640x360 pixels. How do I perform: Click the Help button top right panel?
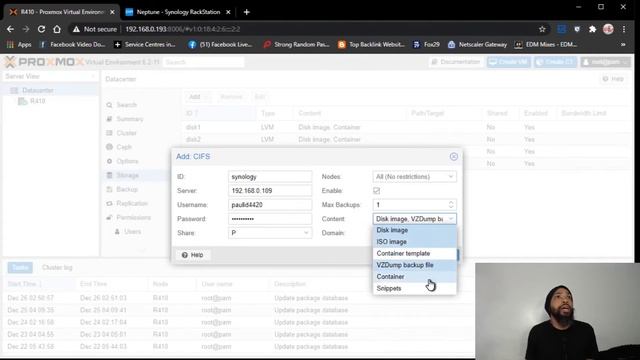[x=613, y=79]
